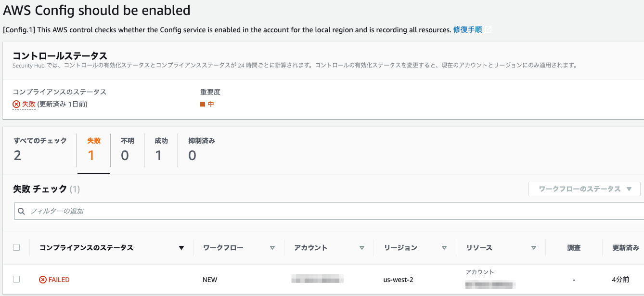Open the リソース column filter dropdown
Image resolution: width=644 pixels, height=296 pixels.
(x=534, y=247)
